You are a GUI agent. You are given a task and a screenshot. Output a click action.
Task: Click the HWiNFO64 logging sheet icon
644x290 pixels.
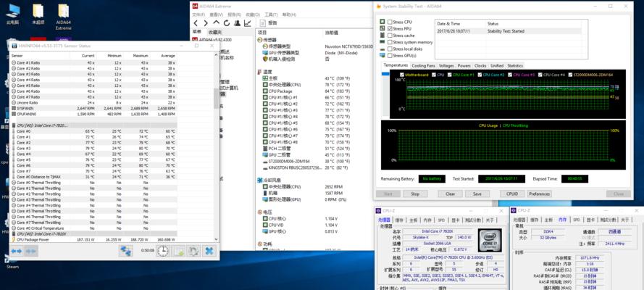coord(177,251)
